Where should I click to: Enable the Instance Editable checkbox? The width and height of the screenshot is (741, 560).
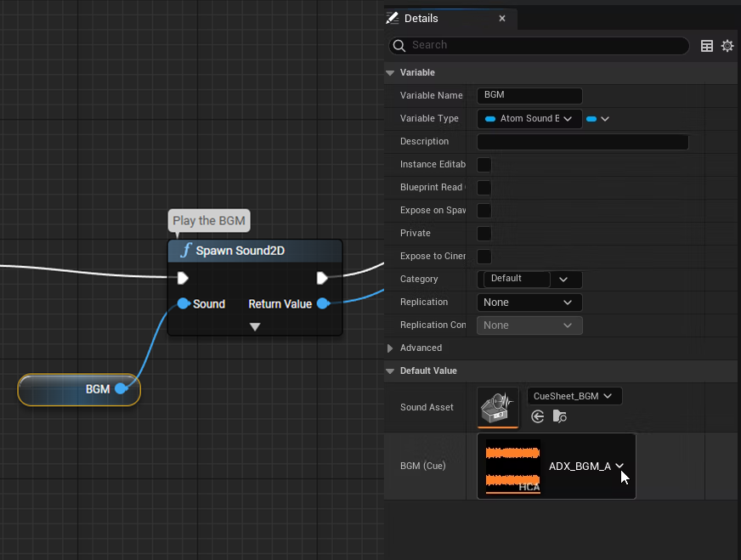click(x=484, y=165)
